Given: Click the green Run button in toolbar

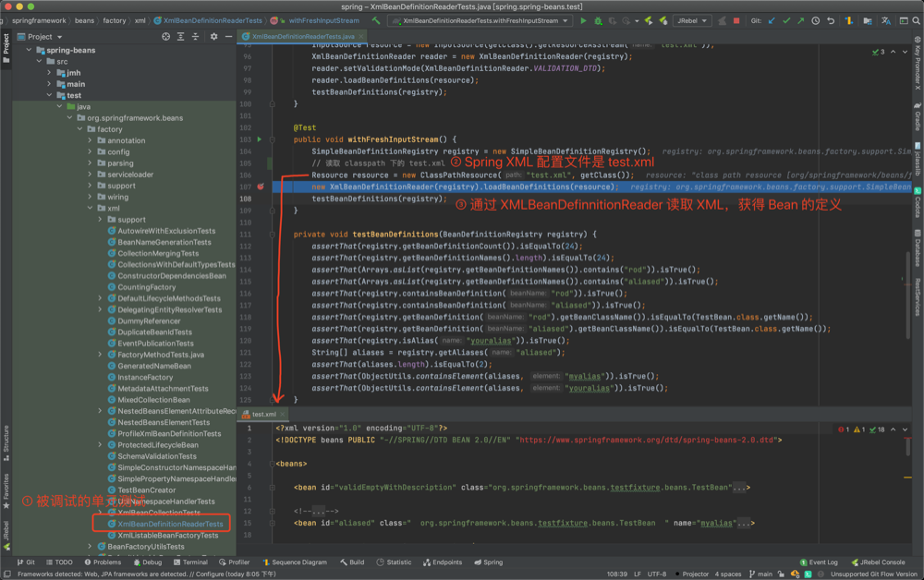Looking at the screenshot, I should 583,20.
